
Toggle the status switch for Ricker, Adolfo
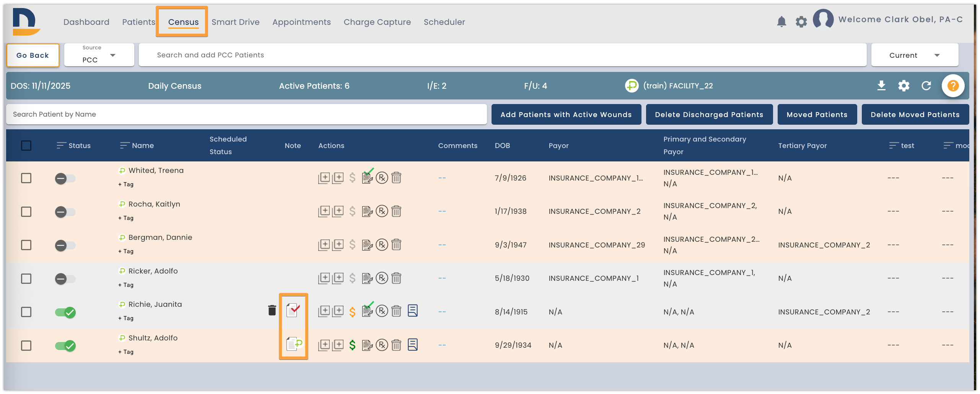[65, 278]
